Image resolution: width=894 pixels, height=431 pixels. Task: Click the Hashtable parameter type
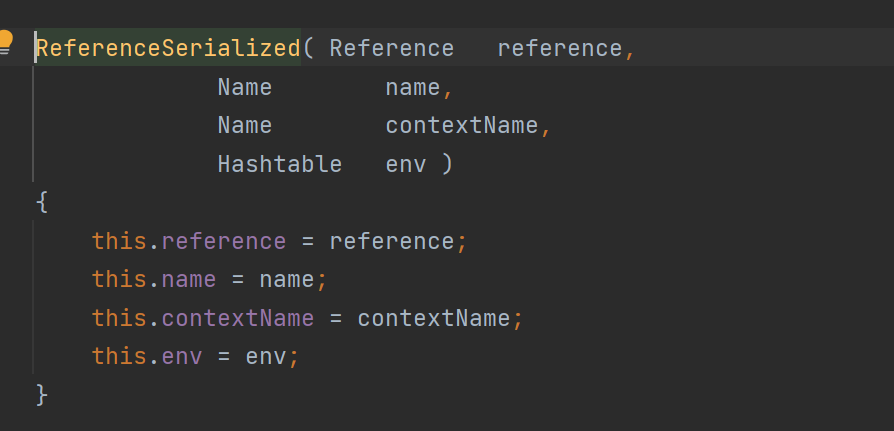(279, 163)
